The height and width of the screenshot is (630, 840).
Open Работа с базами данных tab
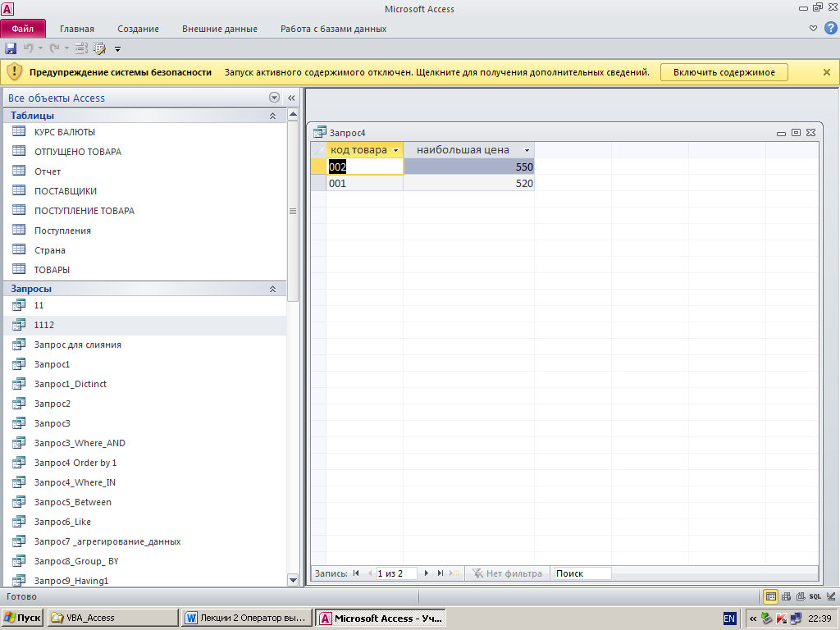coord(333,29)
